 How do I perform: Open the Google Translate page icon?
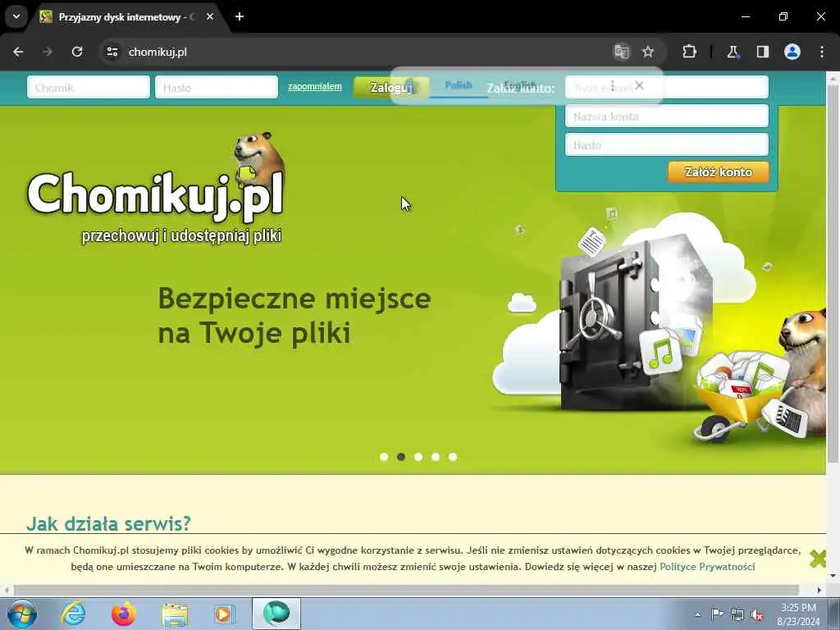(622, 52)
